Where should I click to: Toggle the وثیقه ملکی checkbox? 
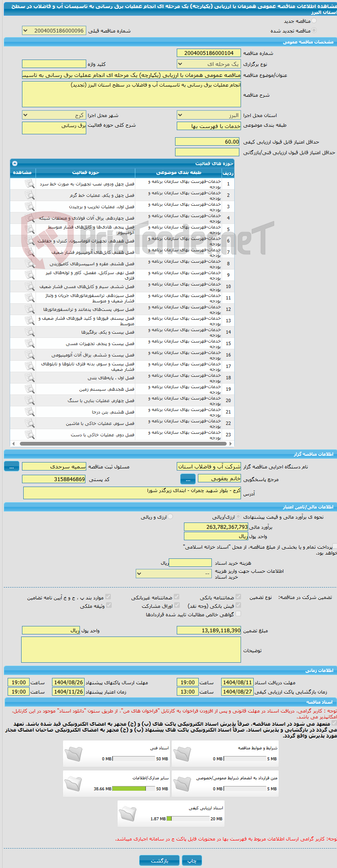click(108, 605)
